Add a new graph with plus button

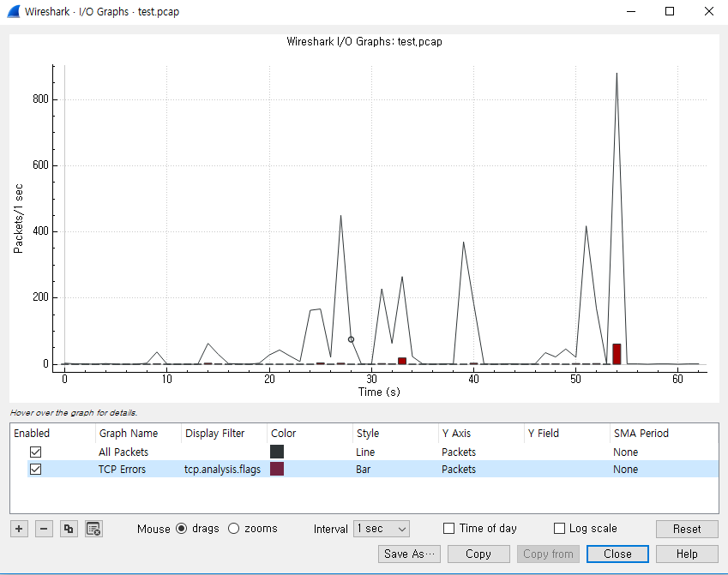pos(19,529)
